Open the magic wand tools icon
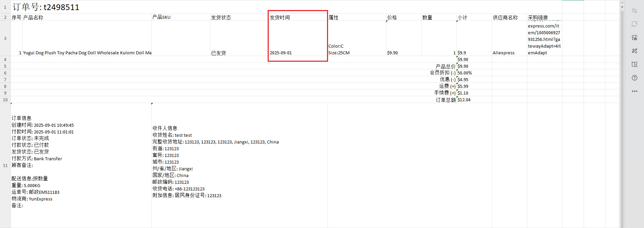This screenshot has height=228, width=644. pos(634,51)
